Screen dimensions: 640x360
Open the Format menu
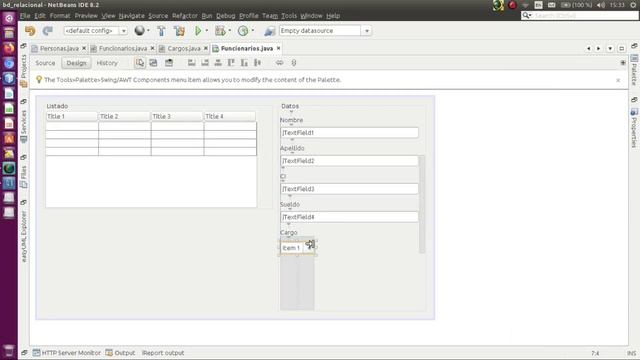[x=60, y=16]
